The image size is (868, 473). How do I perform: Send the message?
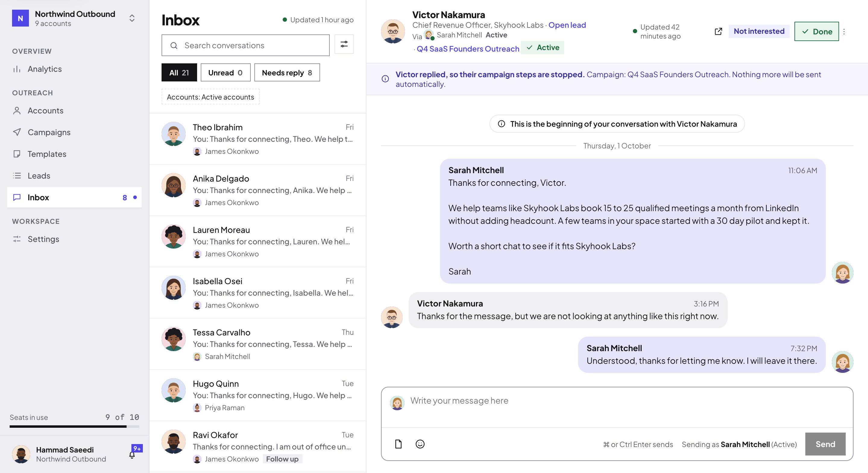(x=825, y=444)
